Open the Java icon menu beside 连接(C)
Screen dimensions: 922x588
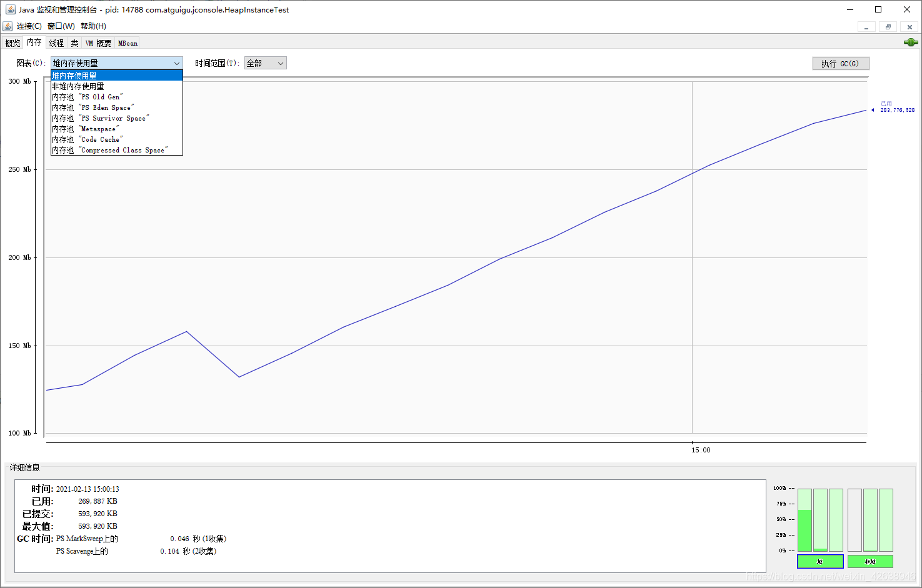click(8, 26)
